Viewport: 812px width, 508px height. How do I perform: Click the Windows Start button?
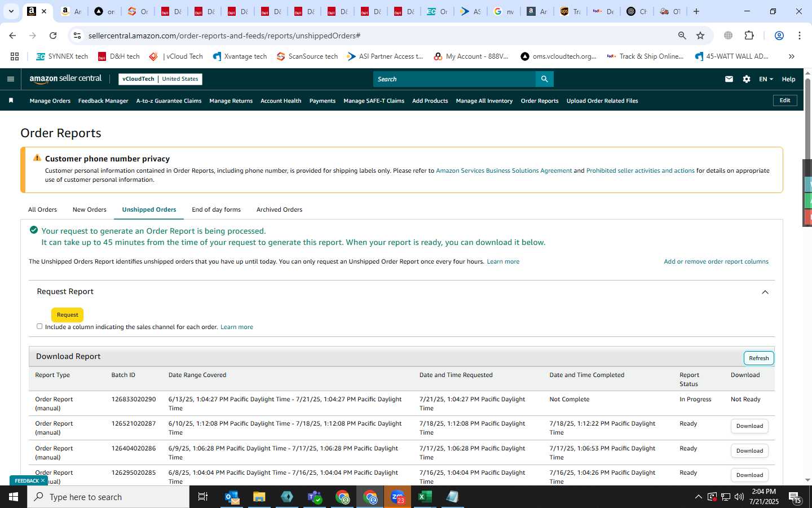click(x=14, y=497)
